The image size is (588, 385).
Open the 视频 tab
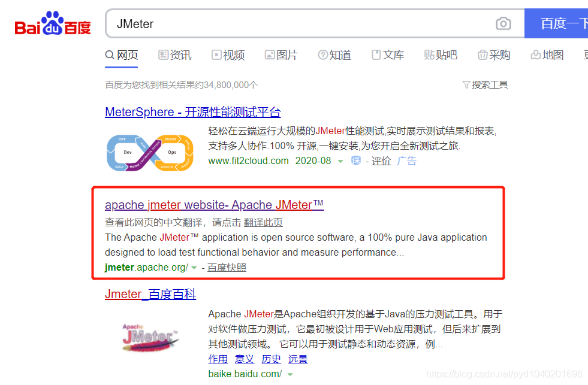(228, 55)
